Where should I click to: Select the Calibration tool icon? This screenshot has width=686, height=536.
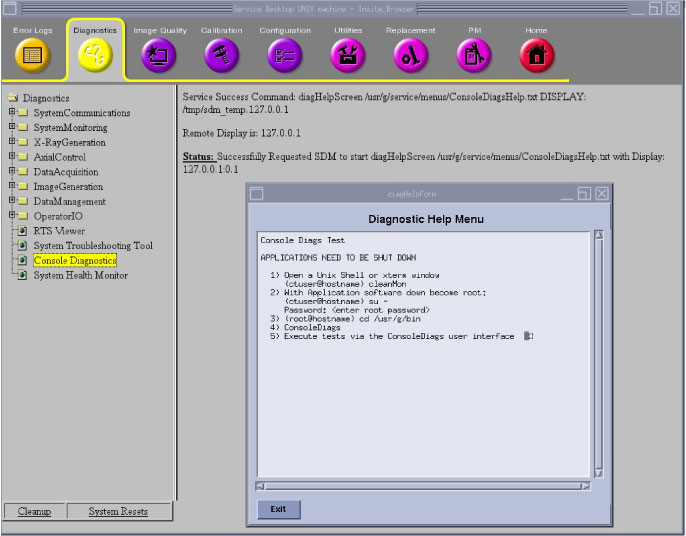221,56
